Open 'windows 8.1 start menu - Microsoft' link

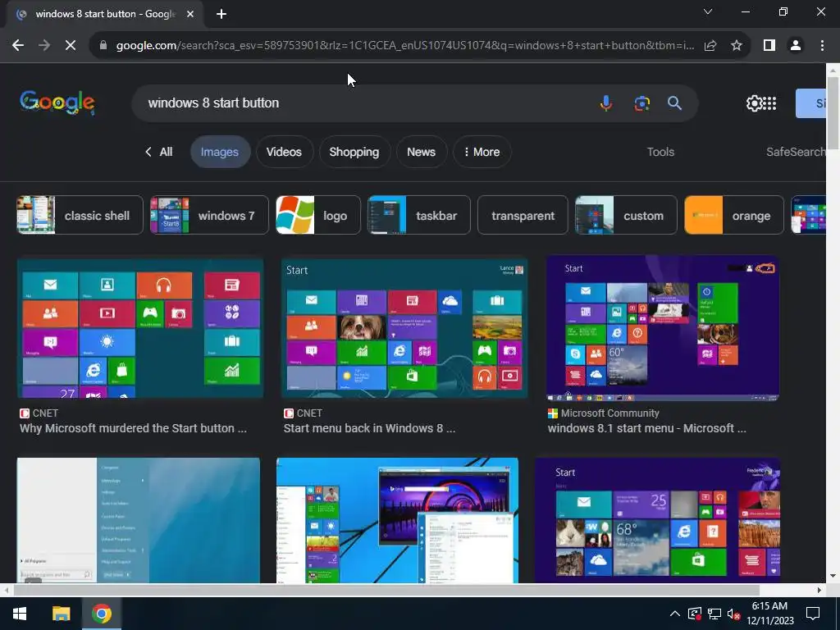point(646,428)
